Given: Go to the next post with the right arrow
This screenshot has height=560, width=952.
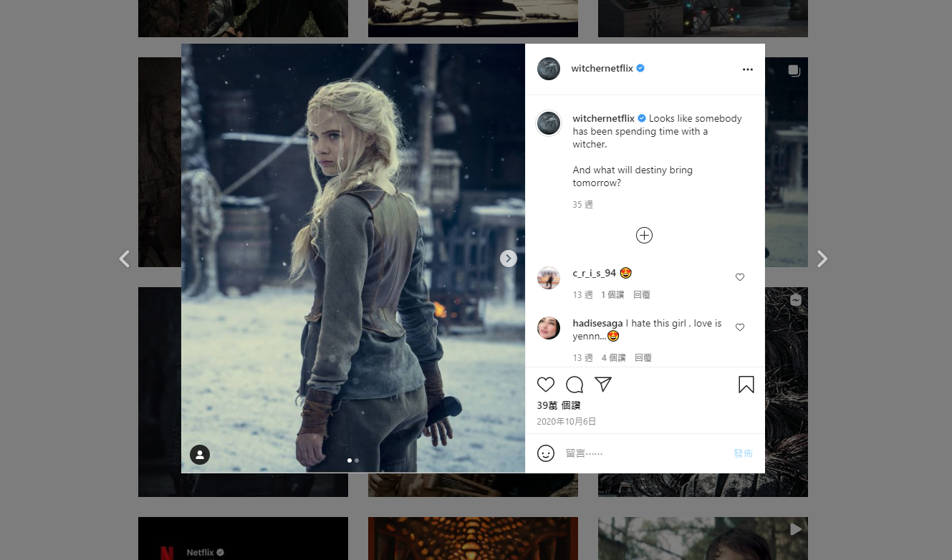Looking at the screenshot, I should (822, 259).
